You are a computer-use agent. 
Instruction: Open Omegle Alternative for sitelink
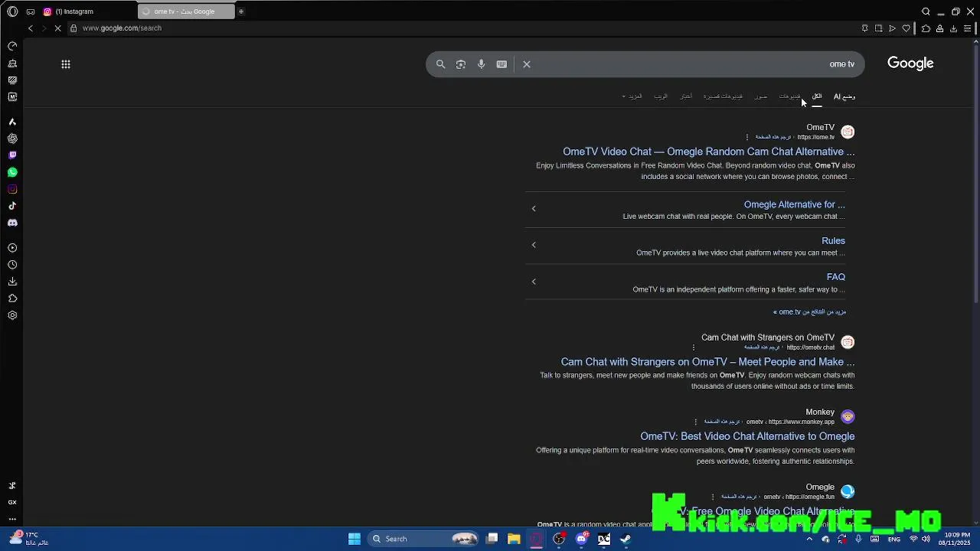click(795, 204)
